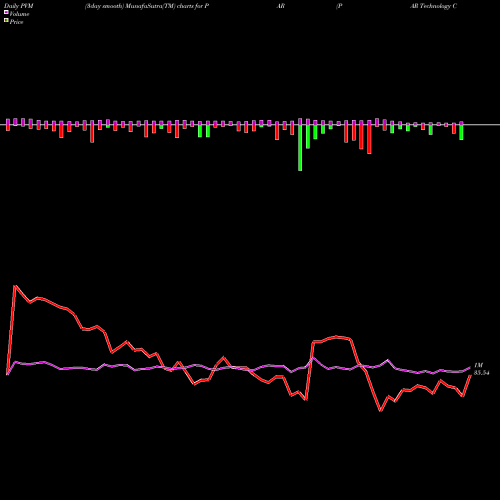Click the Volume legend color swatch
500x500 pixels.
[x=6, y=13]
